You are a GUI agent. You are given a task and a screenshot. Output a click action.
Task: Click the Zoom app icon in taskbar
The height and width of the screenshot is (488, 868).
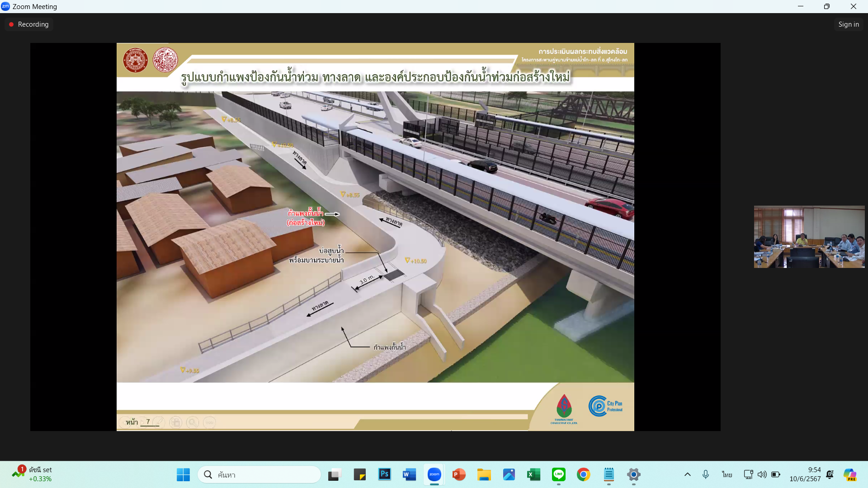(434, 474)
